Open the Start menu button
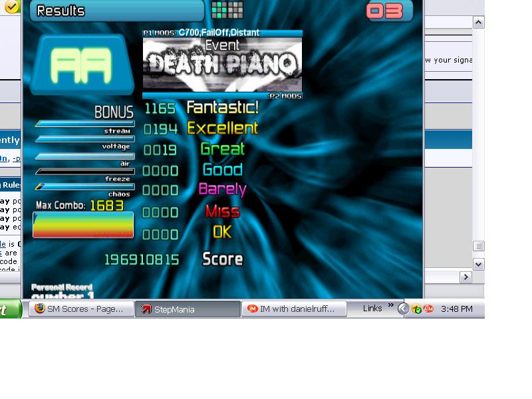The image size is (532, 399). pyautogui.click(x=11, y=309)
